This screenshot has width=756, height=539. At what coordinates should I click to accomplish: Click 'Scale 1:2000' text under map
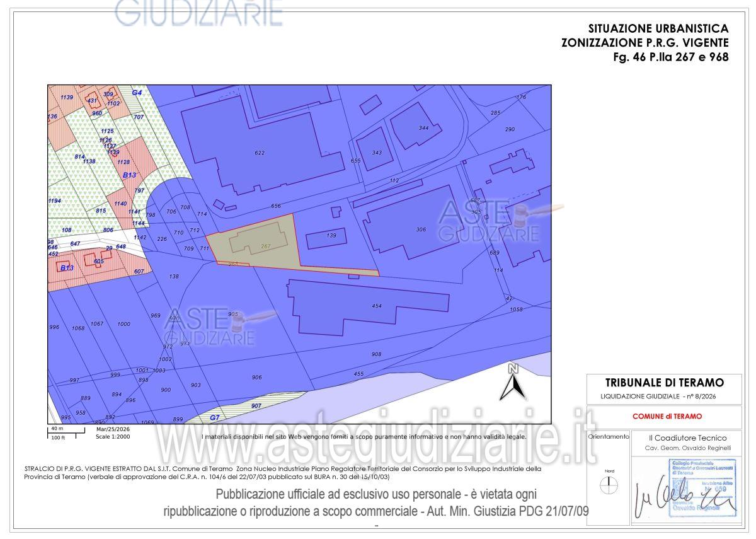(113, 436)
